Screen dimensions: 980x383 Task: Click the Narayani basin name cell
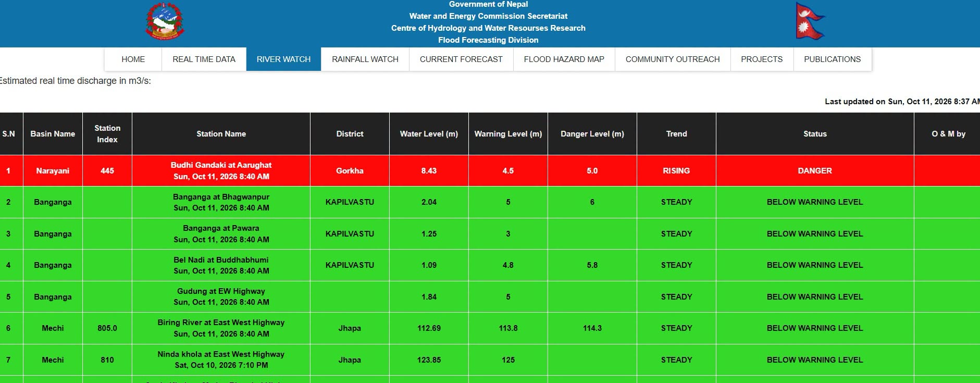point(53,171)
